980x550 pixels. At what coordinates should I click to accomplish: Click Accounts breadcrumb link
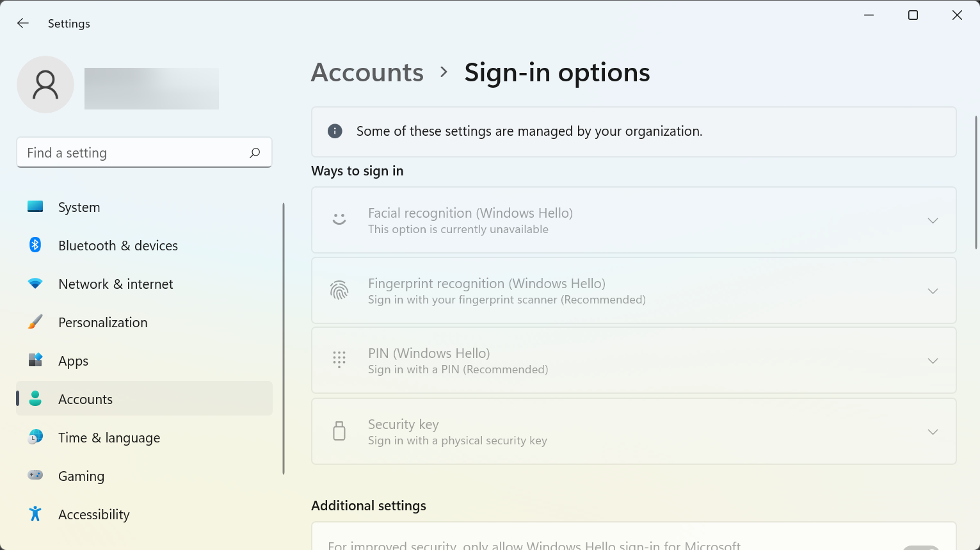[367, 72]
